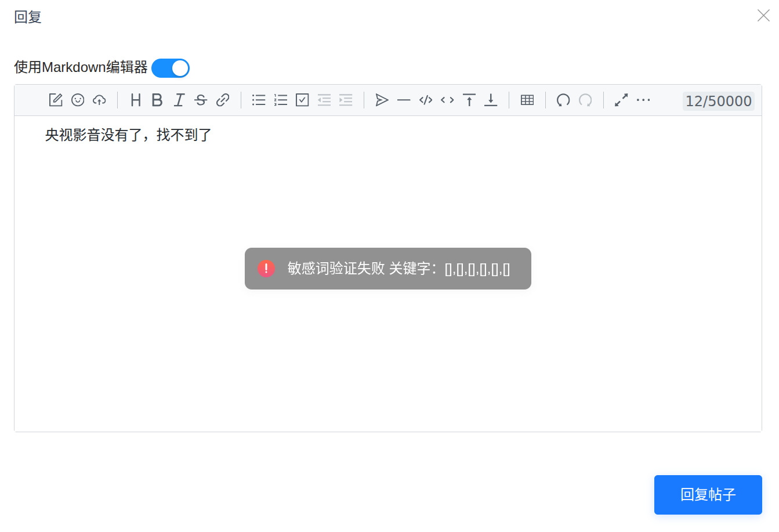Open the edit mode switcher icon
779x532 pixels.
(x=56, y=100)
